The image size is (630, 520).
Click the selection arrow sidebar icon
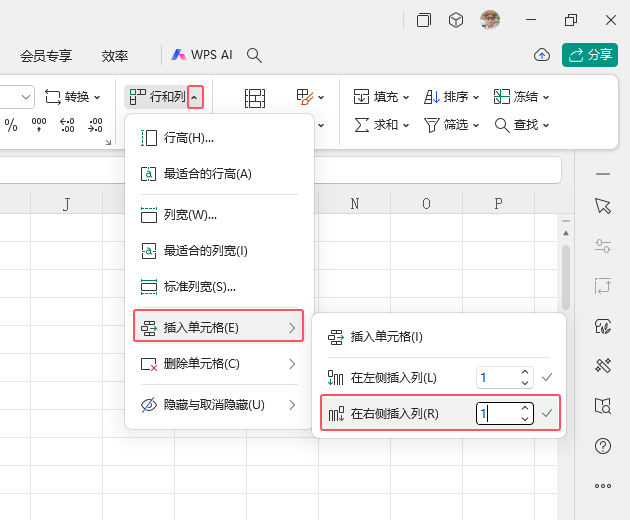pyautogui.click(x=603, y=206)
